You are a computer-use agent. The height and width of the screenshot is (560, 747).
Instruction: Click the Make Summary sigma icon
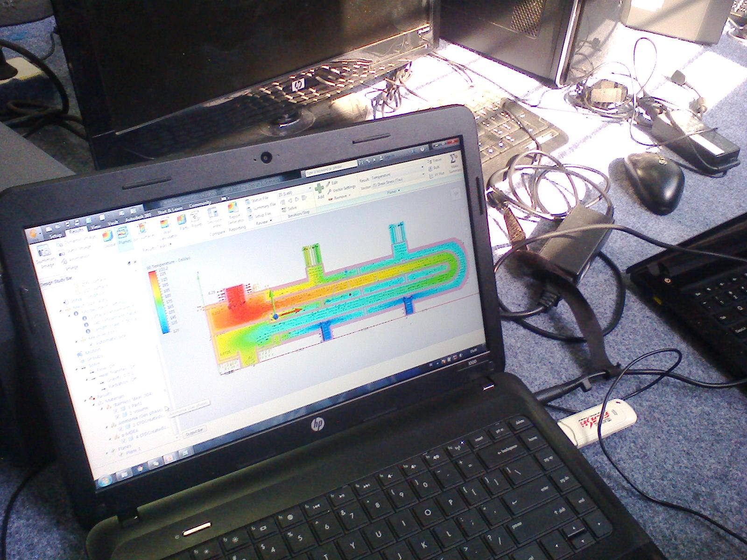click(x=453, y=160)
